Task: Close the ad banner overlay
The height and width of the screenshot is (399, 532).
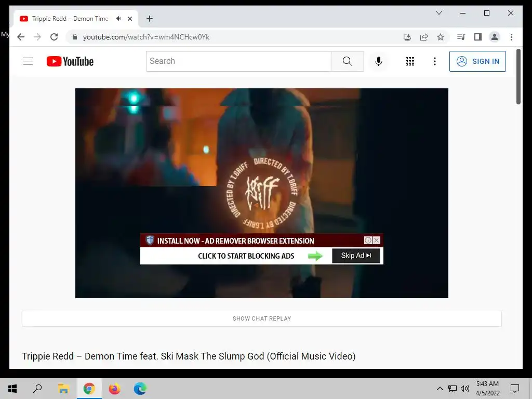Action: coord(376,240)
